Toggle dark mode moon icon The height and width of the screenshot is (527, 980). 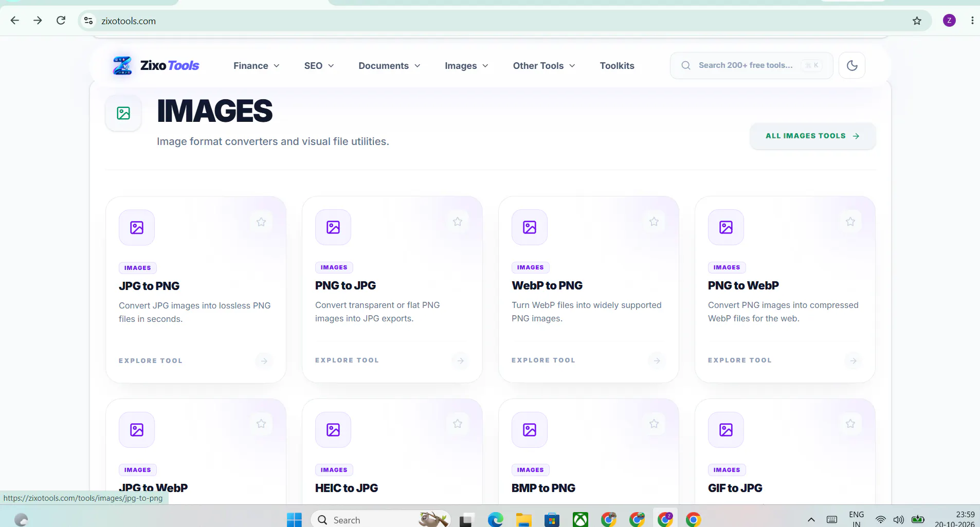tap(852, 65)
